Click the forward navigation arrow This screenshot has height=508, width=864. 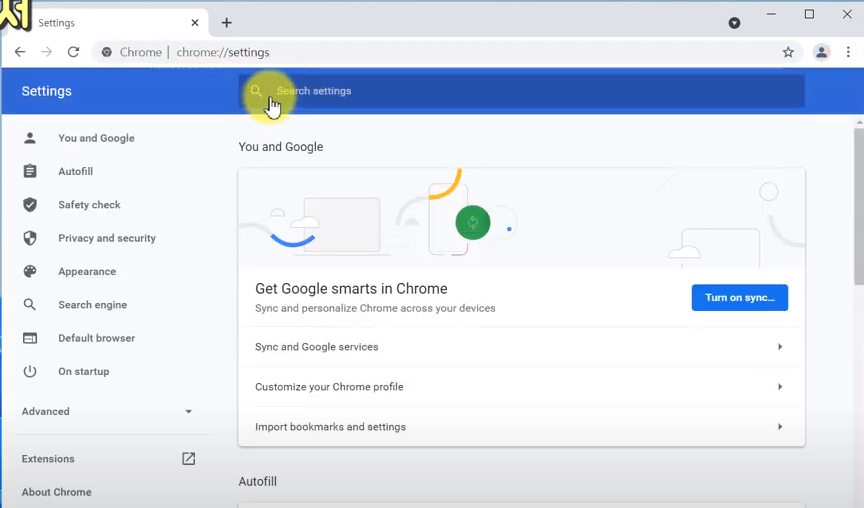(x=47, y=52)
